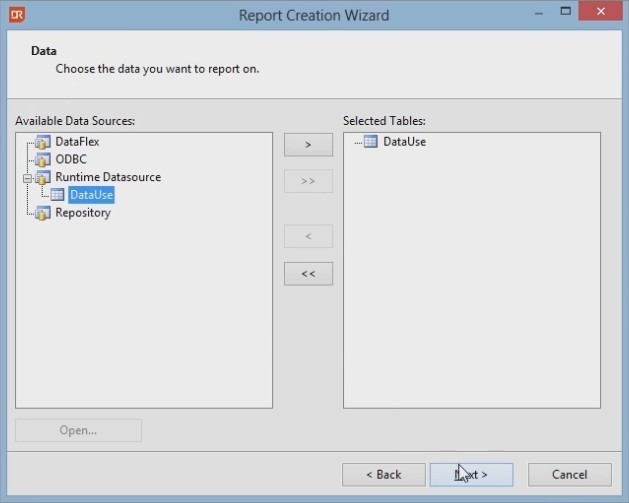The width and height of the screenshot is (629, 503).
Task: Close the wizard with the red X button
Action: (601, 13)
